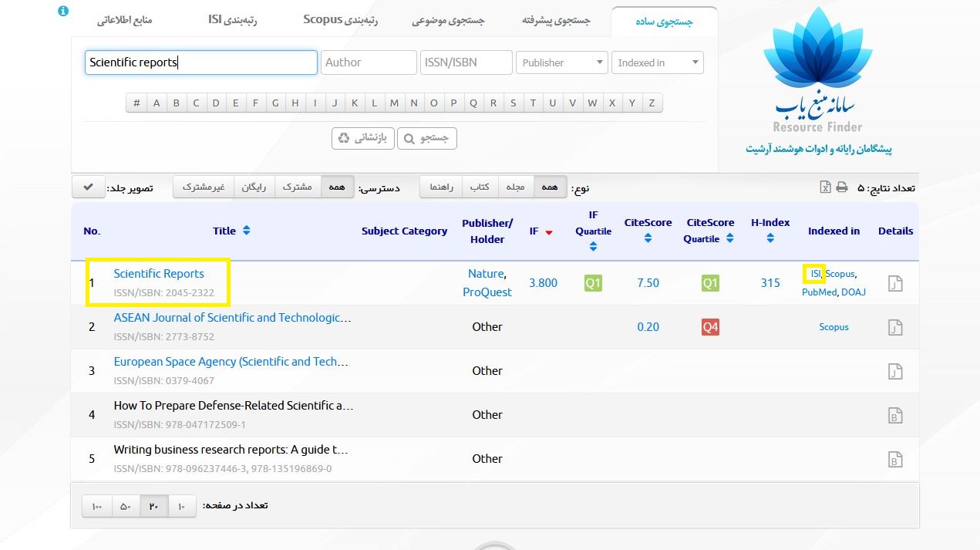Screen dimensions: 980x550
Task: Click the 7.50 CiteScore value
Action: pos(648,283)
